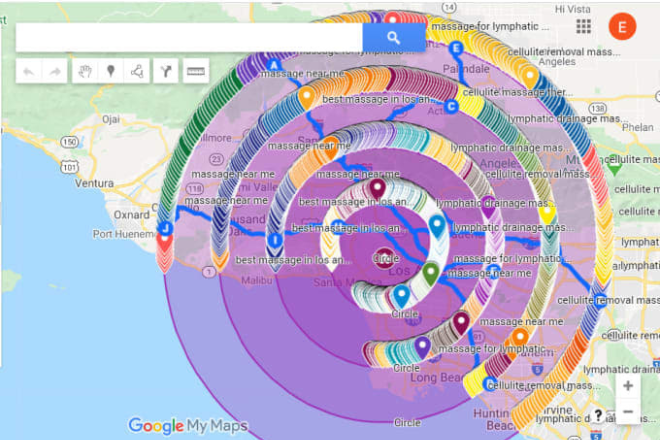Screen dimensions: 660x440
Task: Click the Redo arrow in the toolbar
Action: coord(55,72)
